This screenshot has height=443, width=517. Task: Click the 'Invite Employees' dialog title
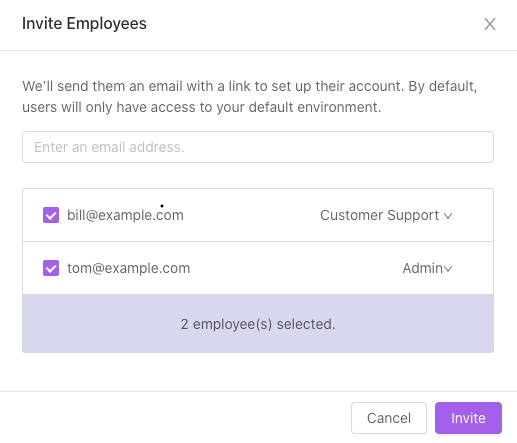coord(84,24)
